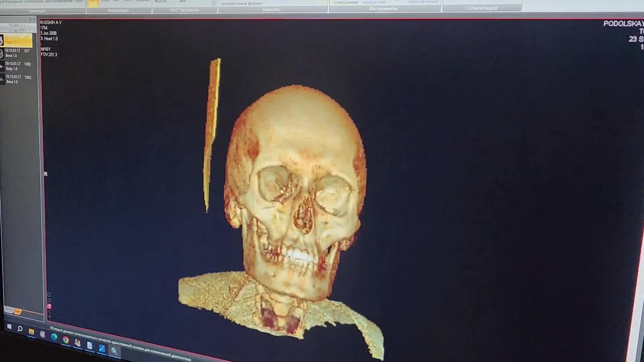The width and height of the screenshot is (644, 362).
Task: Switch to the orange tab in series panel
Action: [17, 312]
